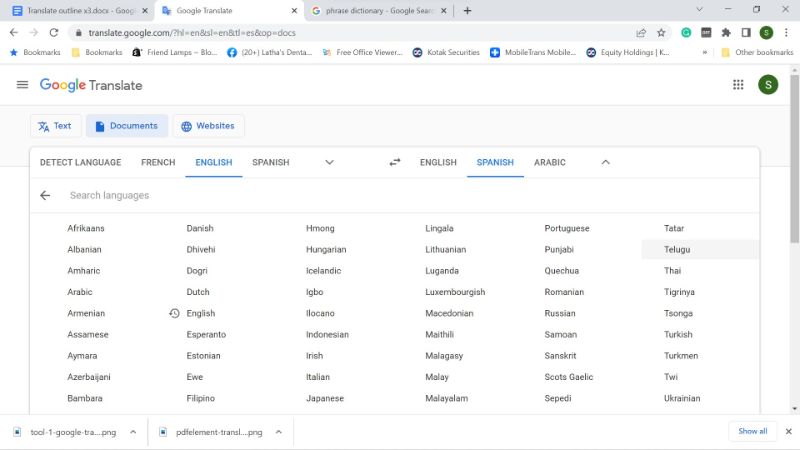Choose Ukrainian from the language list
Viewport: 800px width, 450px height.
(x=682, y=398)
